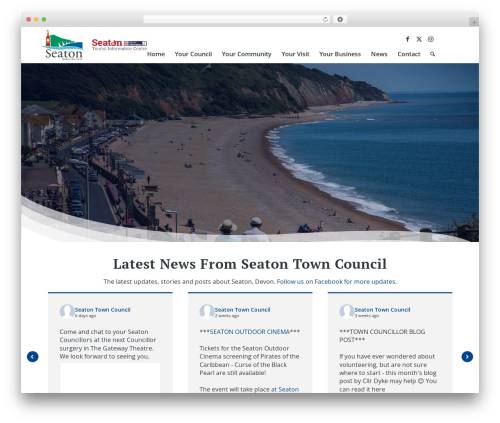
Task: Click Seaton Town Council name on first post
Action: click(102, 310)
